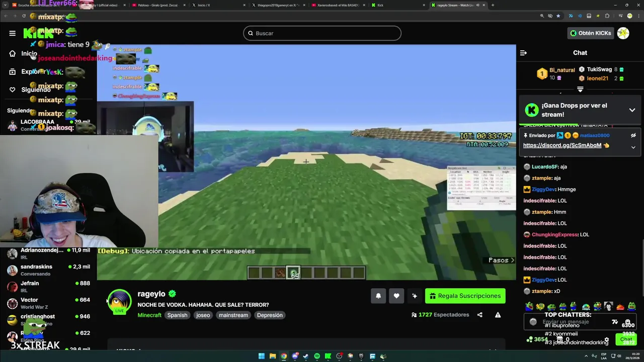Open Kick app from the taskbar

click(x=328, y=356)
